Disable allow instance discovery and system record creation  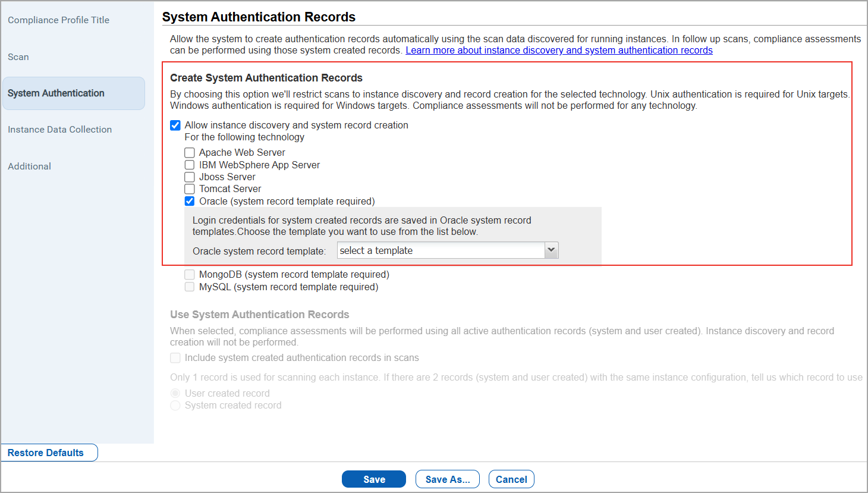175,125
